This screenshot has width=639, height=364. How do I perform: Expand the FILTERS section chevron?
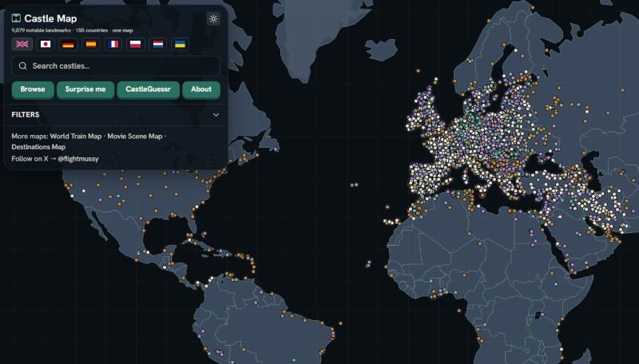coord(216,115)
